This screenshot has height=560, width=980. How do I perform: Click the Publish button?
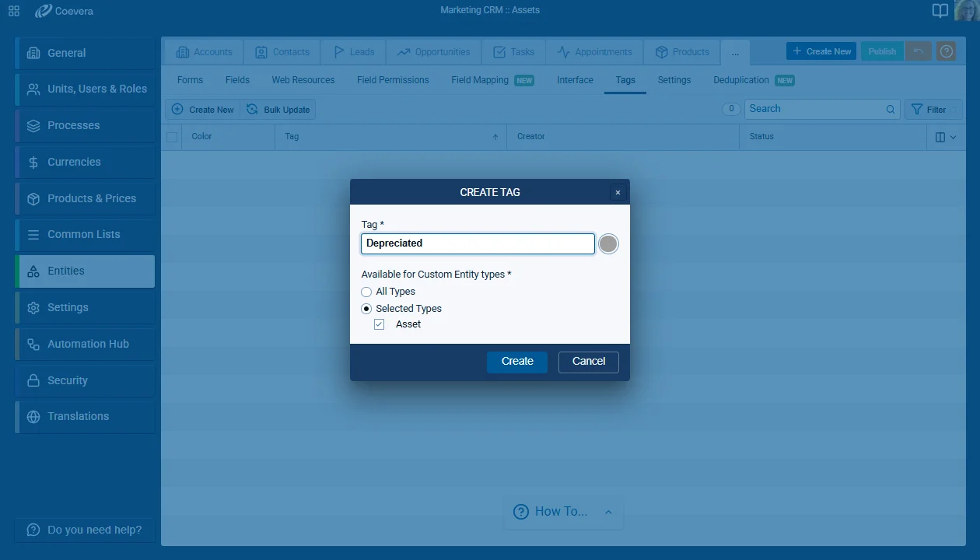click(882, 51)
